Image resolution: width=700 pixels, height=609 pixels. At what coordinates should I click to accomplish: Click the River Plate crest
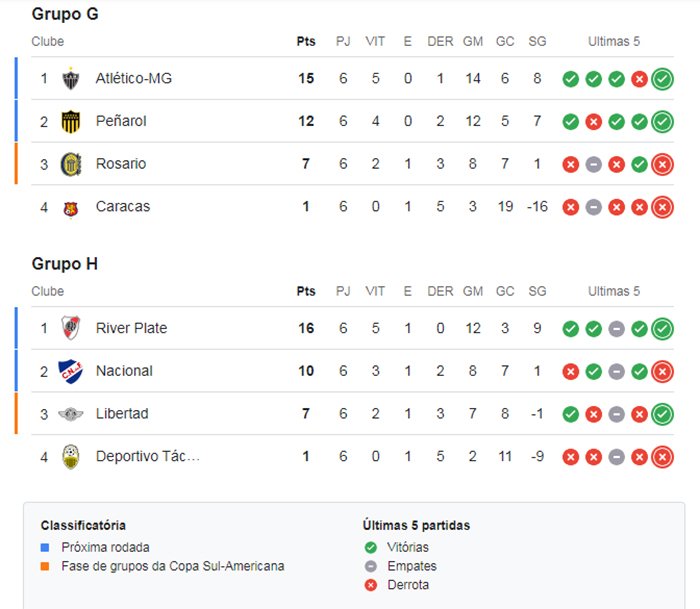[x=71, y=328]
